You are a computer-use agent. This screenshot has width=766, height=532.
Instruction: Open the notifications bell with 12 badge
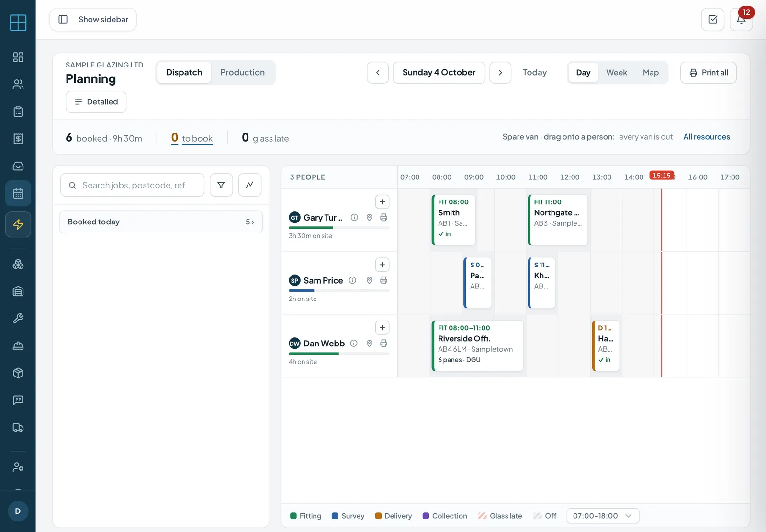741,20
